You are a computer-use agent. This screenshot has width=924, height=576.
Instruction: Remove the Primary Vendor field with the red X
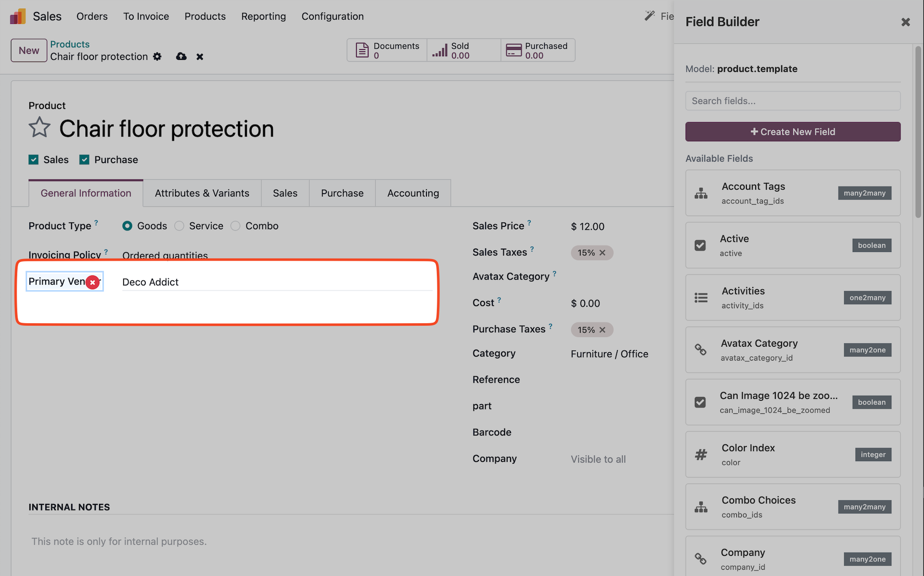click(93, 283)
